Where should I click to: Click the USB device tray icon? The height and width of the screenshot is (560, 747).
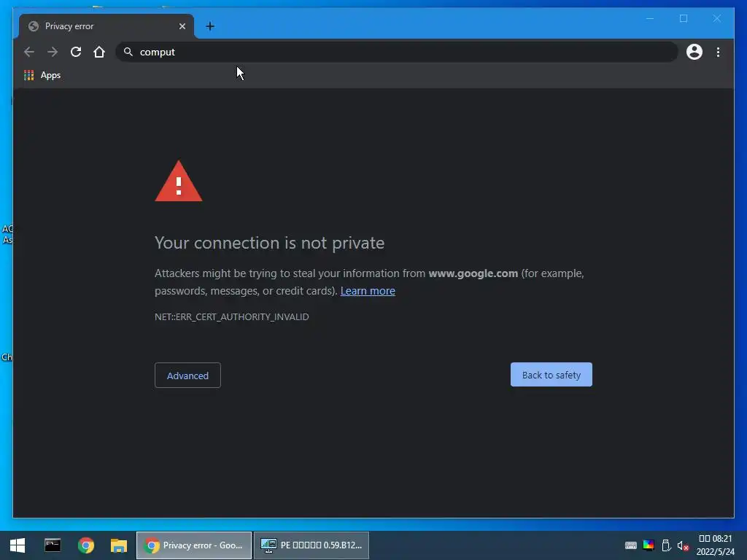(x=666, y=545)
